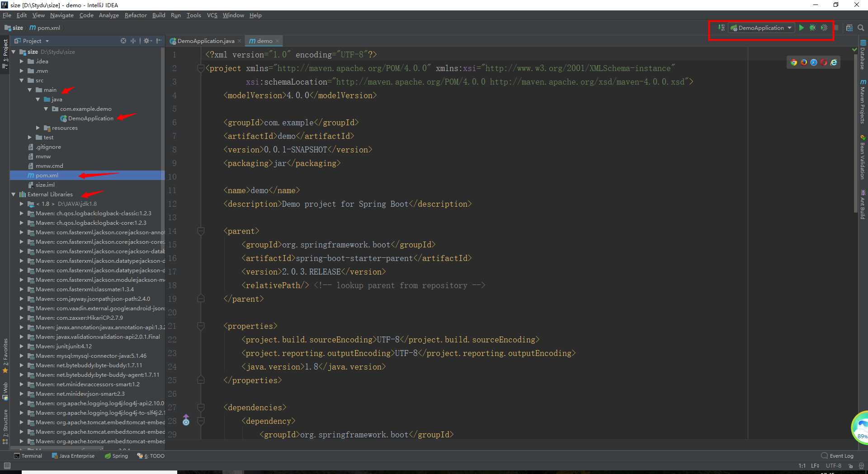
Task: Click the 1:1 caret position in status bar
Action: (802, 465)
